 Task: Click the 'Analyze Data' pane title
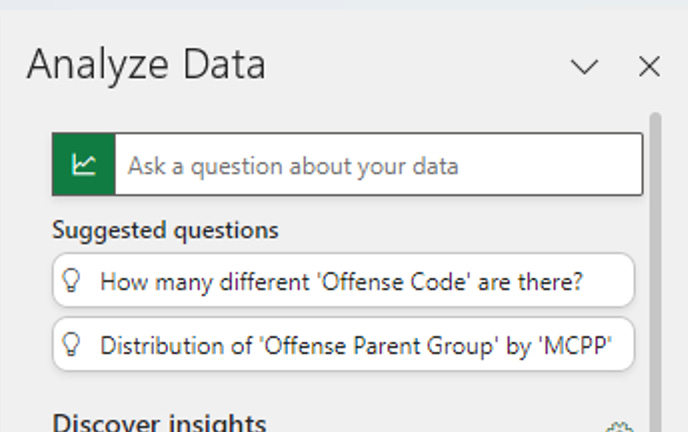[x=146, y=65]
